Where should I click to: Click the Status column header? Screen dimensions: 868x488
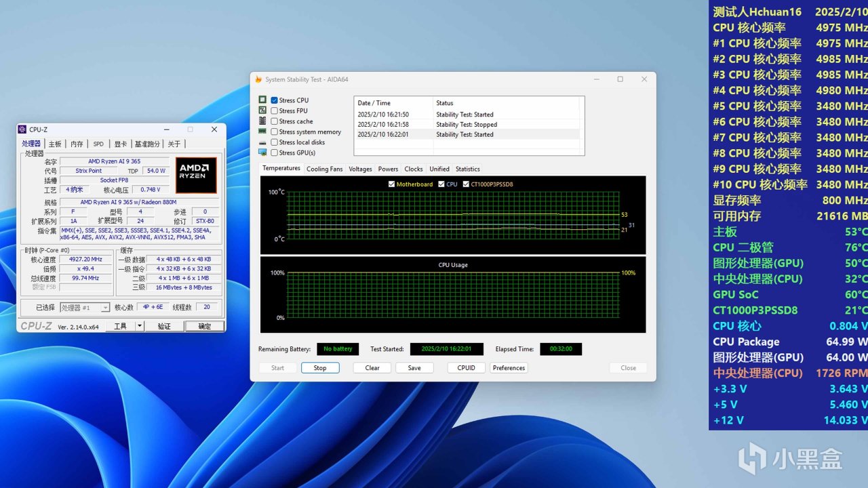tap(507, 103)
